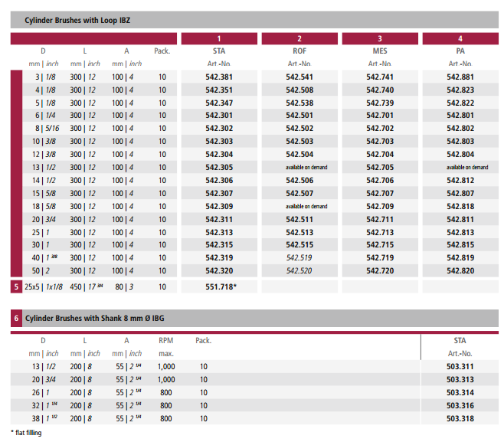Click the MES column label
The image size is (504, 442).
[x=380, y=51]
